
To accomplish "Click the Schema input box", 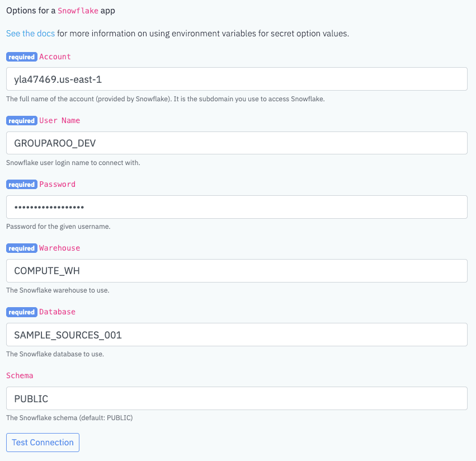I will pos(237,398).
